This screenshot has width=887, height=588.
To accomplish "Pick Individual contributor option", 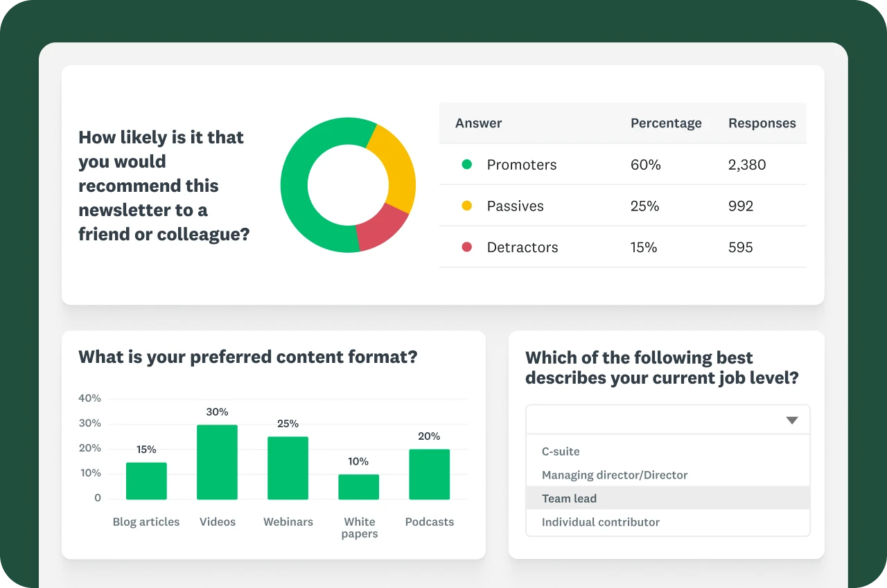I will [601, 522].
